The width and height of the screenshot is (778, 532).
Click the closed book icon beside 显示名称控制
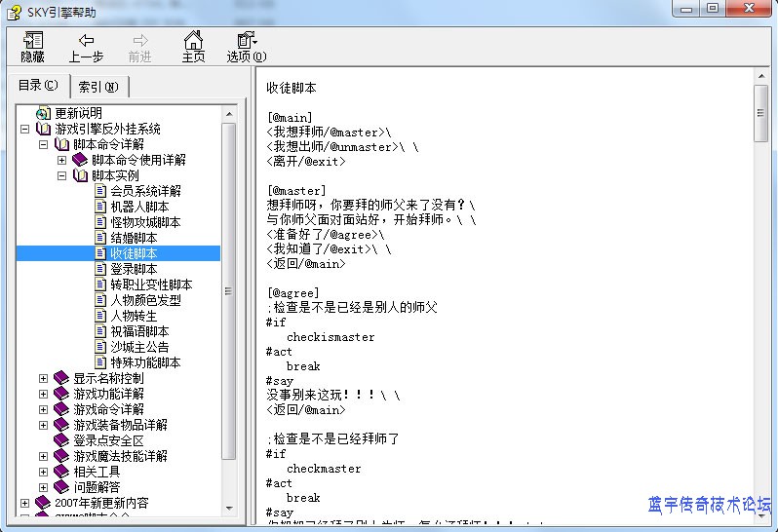point(61,378)
